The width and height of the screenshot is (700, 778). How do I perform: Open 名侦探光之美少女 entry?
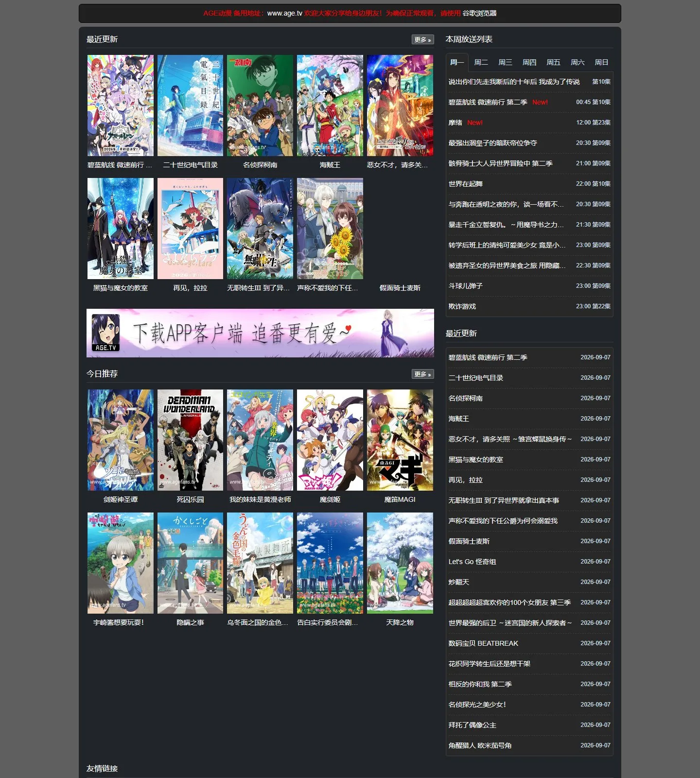click(x=477, y=705)
